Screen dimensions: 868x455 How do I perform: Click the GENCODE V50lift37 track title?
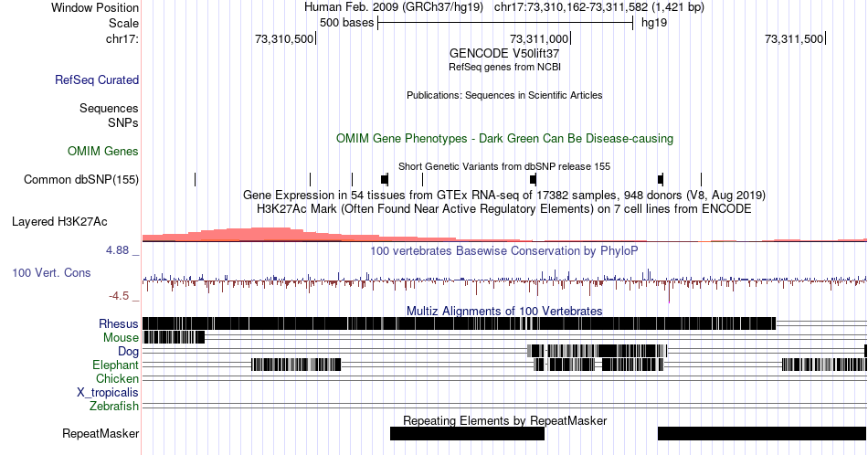(x=504, y=53)
